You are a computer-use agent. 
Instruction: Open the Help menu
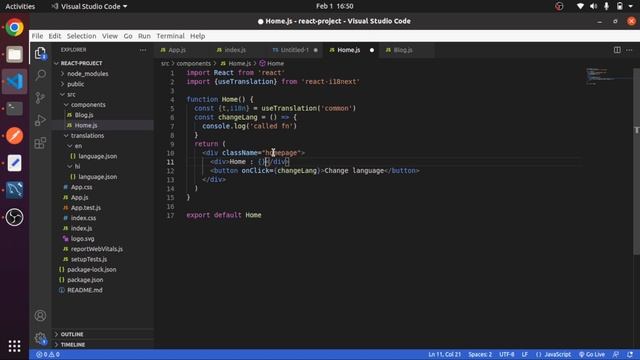pos(198,36)
